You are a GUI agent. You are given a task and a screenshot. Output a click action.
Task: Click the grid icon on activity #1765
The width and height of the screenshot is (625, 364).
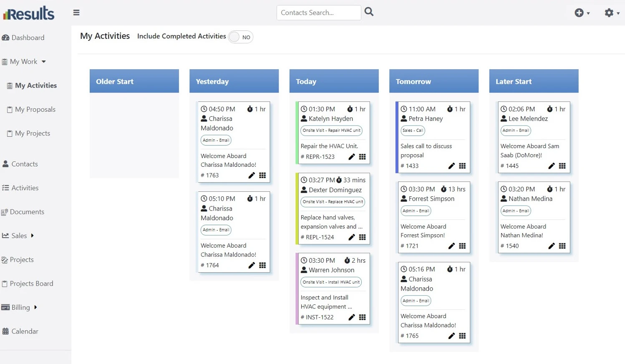click(462, 336)
